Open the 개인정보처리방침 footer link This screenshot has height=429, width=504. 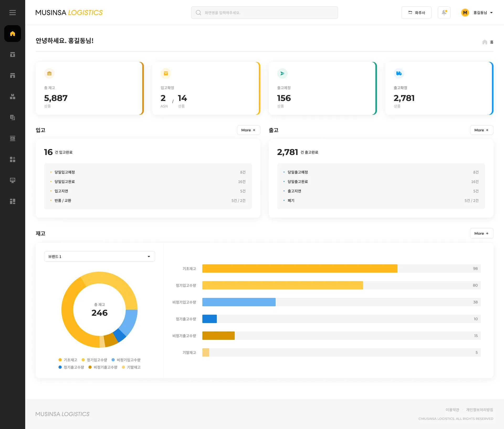[x=480, y=410]
